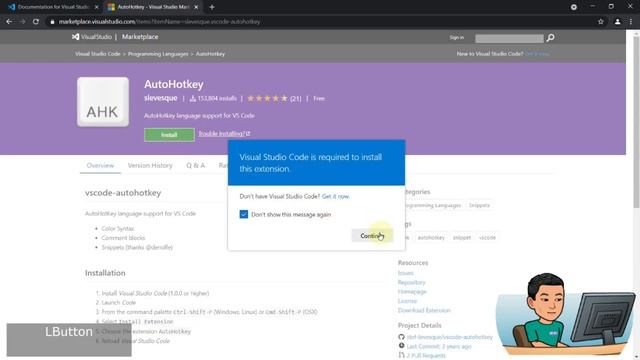Click the search magnifier icon
Viewport: 640px width, 360px height.
click(550, 38)
